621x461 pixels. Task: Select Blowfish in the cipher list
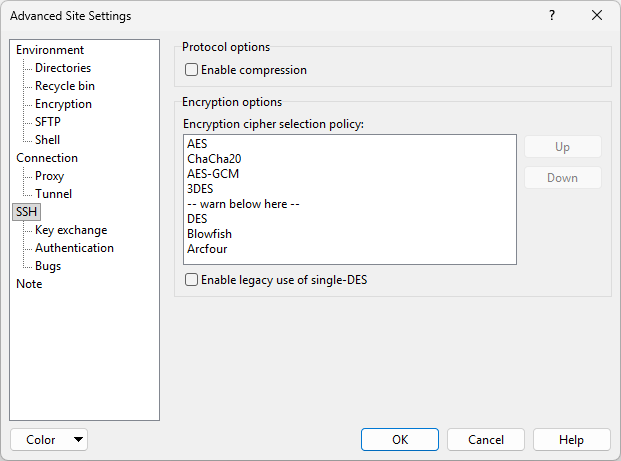click(x=209, y=234)
